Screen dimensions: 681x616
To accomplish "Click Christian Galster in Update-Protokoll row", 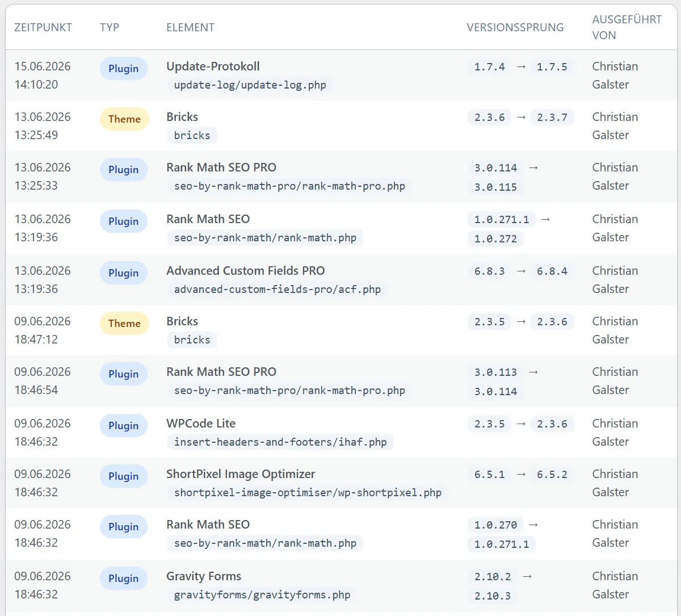I will [615, 76].
